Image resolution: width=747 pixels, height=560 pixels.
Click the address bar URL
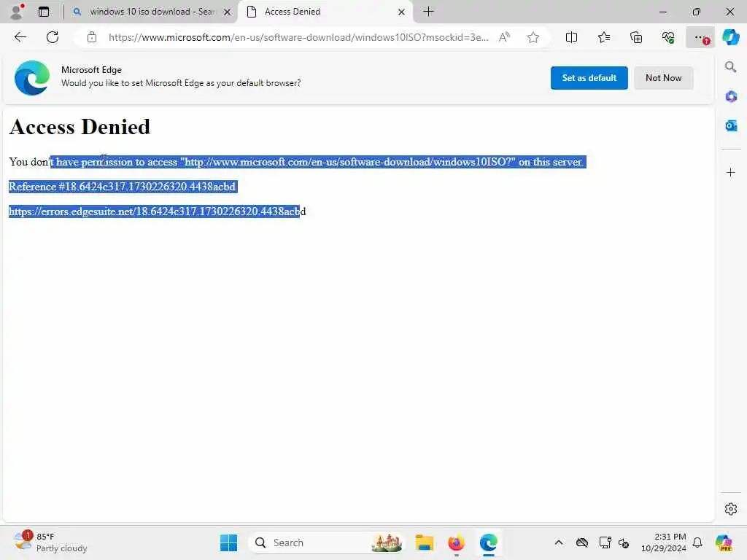[x=298, y=37]
